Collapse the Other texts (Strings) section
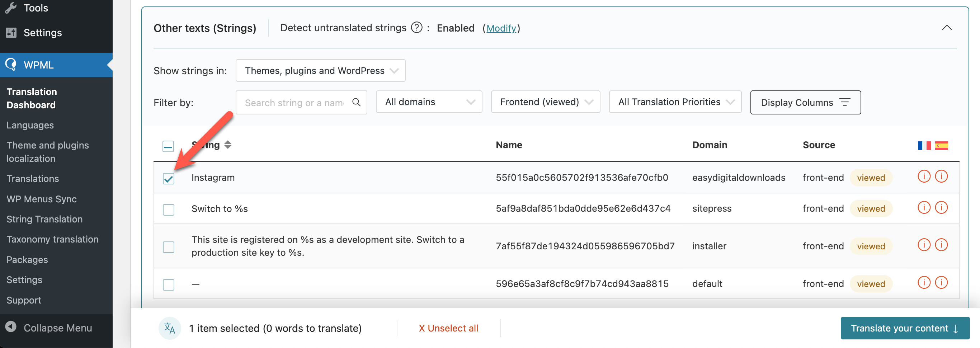The height and width of the screenshot is (348, 980). click(947, 28)
